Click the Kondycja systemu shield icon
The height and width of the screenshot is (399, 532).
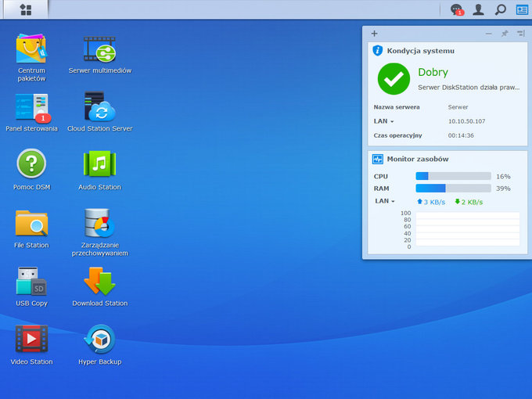pos(378,51)
